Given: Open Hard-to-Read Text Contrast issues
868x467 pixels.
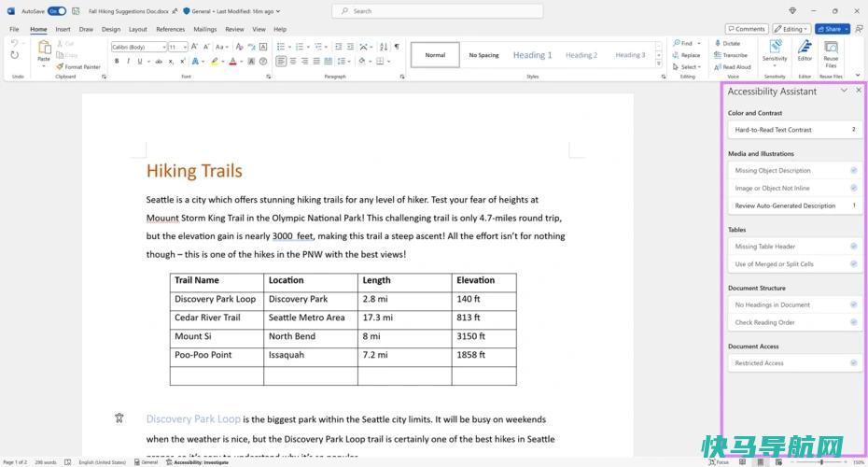Looking at the screenshot, I should tap(794, 130).
